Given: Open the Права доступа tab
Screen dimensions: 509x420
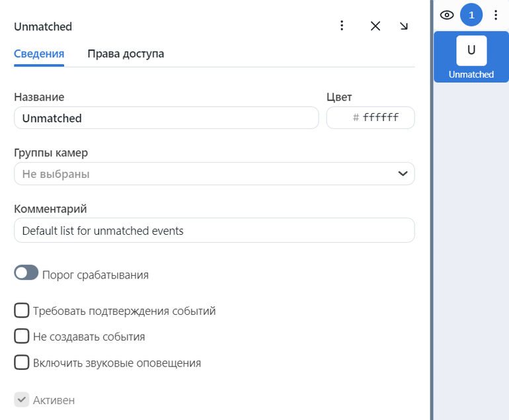Looking at the screenshot, I should (x=126, y=54).
